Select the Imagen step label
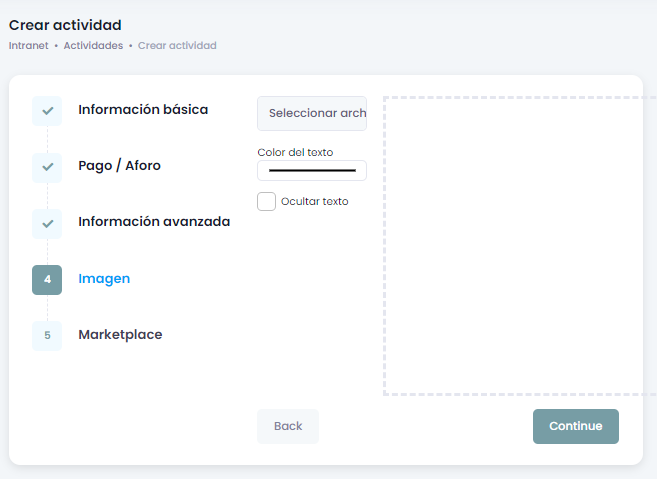This screenshot has width=657, height=479. pyautogui.click(x=104, y=279)
